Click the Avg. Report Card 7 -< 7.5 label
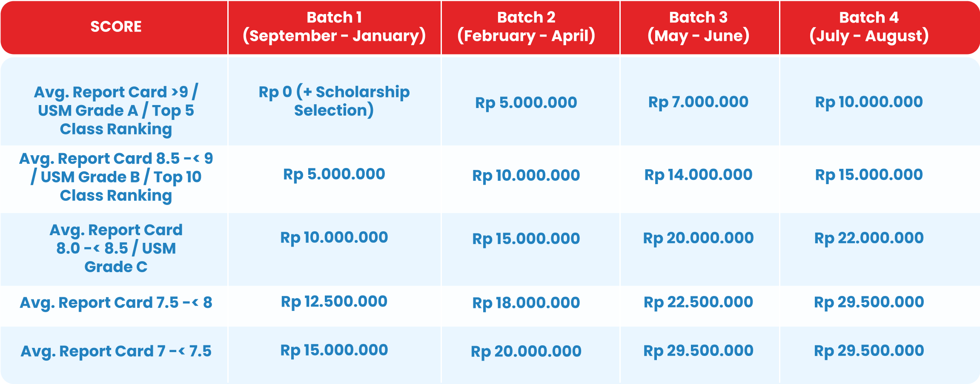This screenshot has height=384, width=980. pyautogui.click(x=116, y=351)
